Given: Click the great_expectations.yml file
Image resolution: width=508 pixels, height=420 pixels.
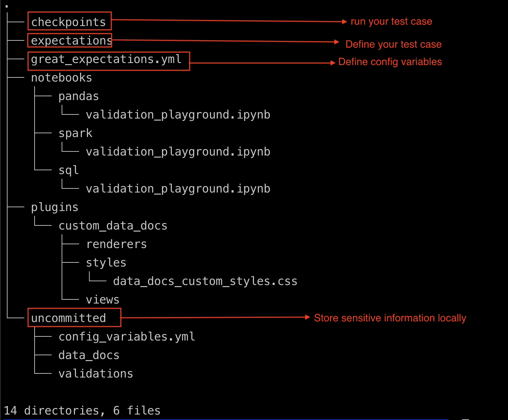Looking at the screenshot, I should point(106,59).
